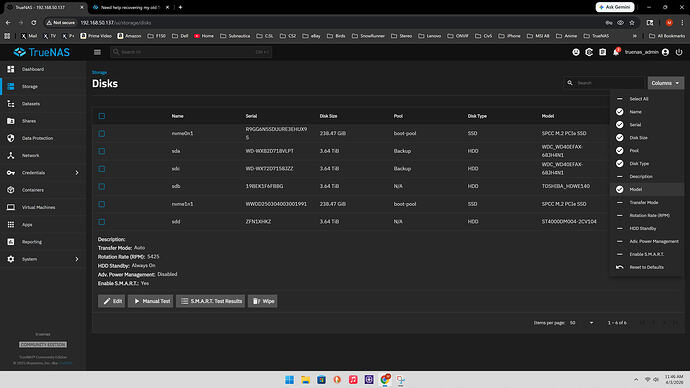The width and height of the screenshot is (690, 388).
Task: Open the Windows Start menu
Action: (x=289, y=380)
